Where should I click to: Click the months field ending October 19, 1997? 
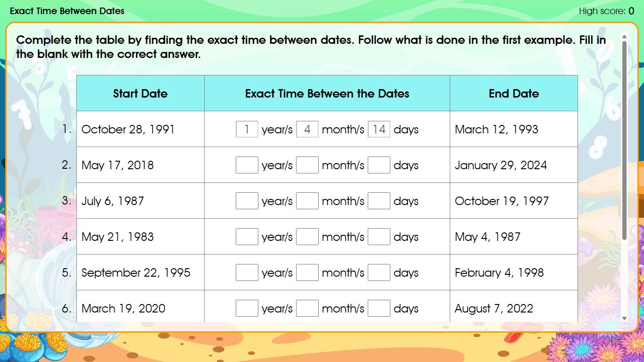pos(307,201)
